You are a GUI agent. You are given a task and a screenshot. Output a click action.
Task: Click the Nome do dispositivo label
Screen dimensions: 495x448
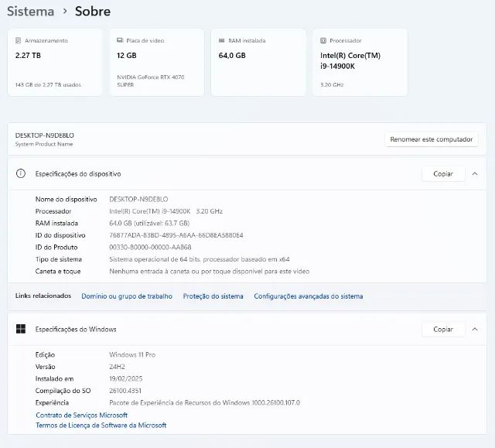point(66,199)
